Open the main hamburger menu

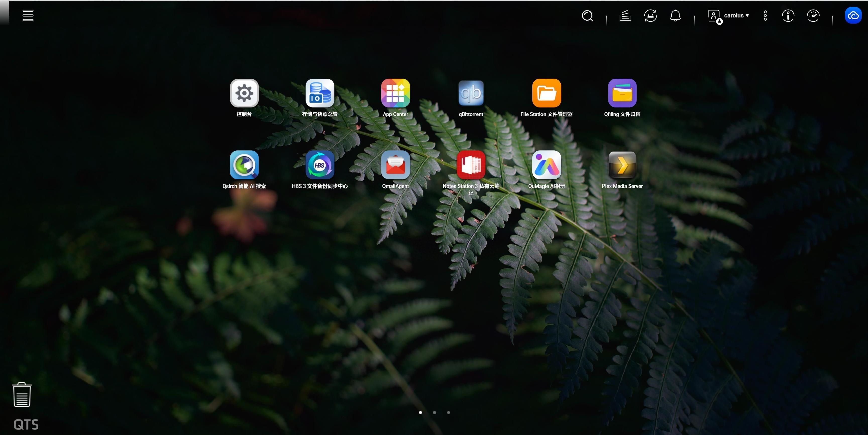click(x=28, y=16)
